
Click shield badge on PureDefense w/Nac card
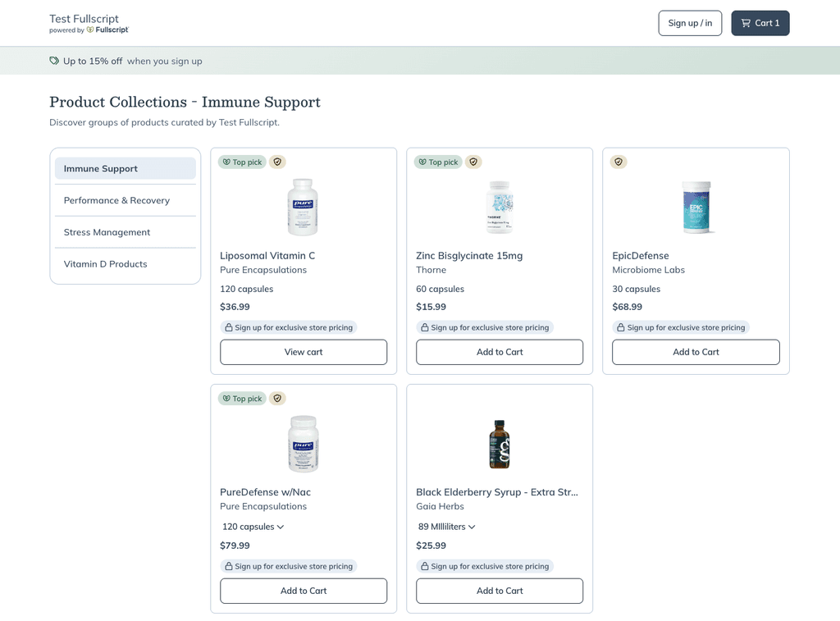point(277,399)
